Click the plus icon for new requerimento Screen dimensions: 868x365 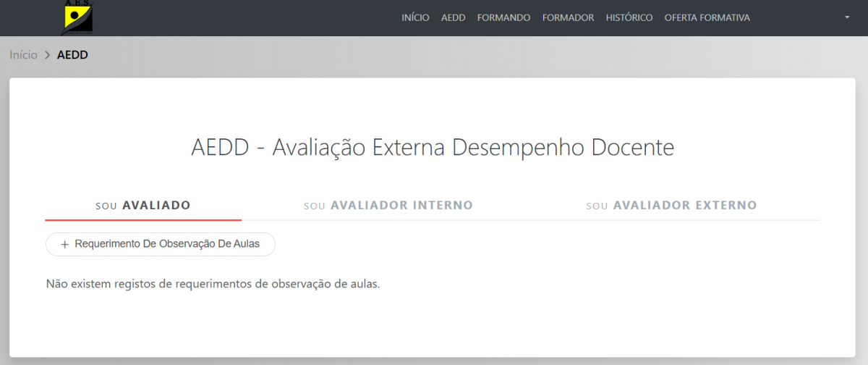click(64, 245)
